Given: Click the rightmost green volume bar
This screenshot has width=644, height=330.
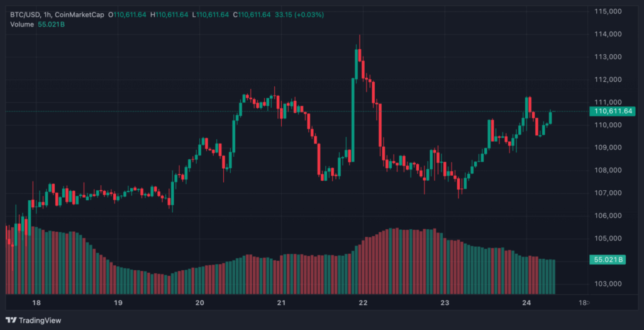Looking at the screenshot, I should pos(553,277).
